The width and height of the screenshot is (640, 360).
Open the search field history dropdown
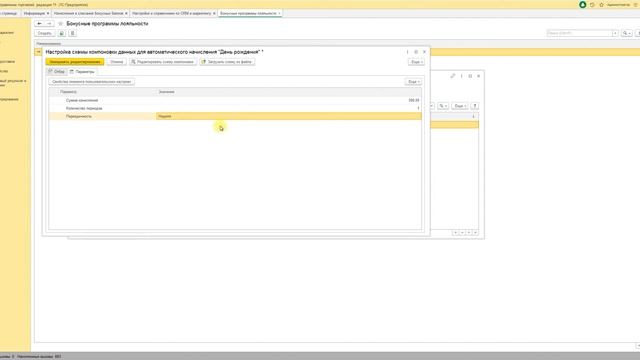pos(615,33)
